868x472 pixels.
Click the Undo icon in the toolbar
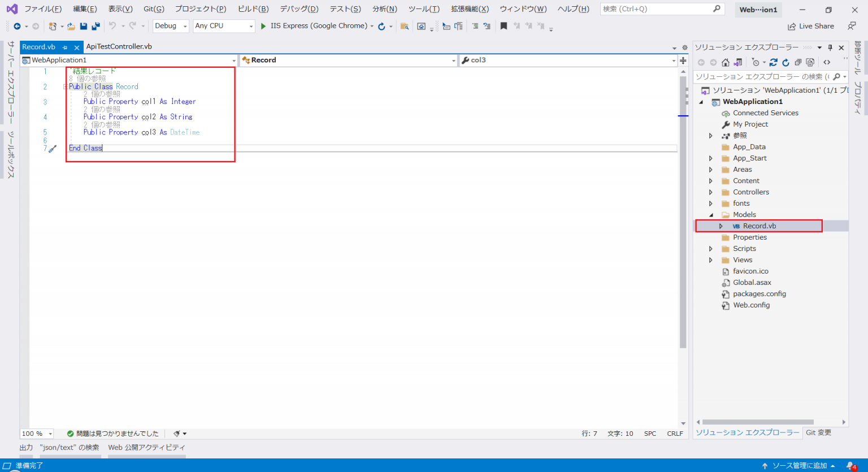click(112, 26)
